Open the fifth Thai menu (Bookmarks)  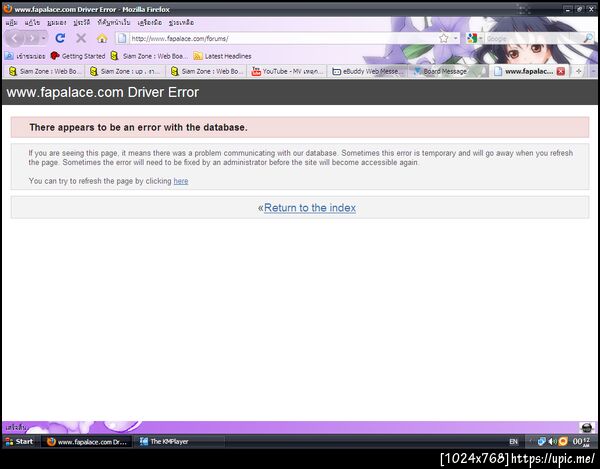pyautogui.click(x=114, y=23)
